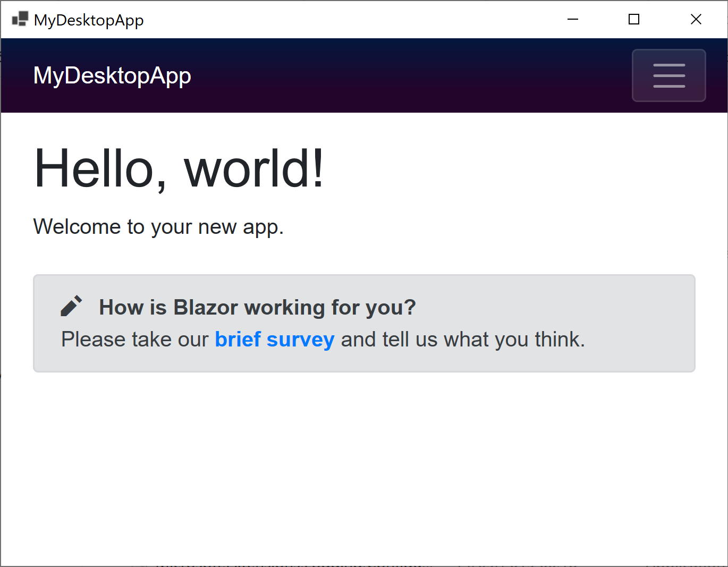Click the word Welcome in the subtitle
Screen dimensions: 728x567
[77, 227]
